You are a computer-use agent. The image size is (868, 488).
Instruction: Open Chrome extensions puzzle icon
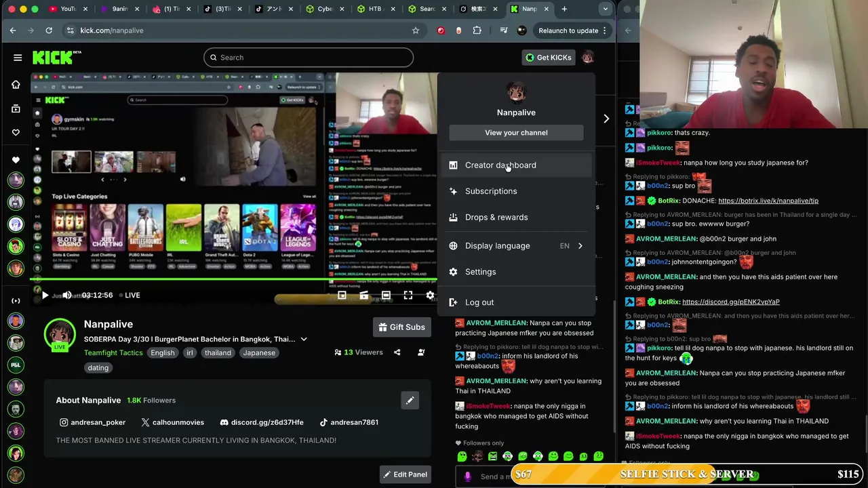[x=477, y=30]
